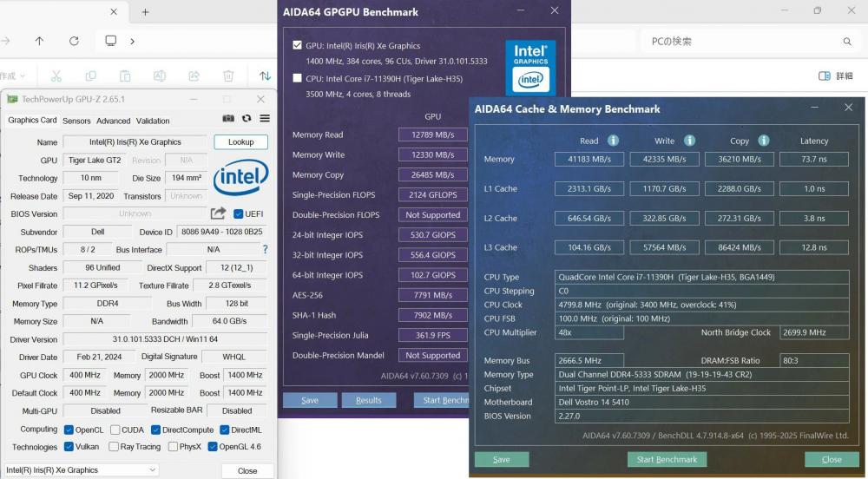Open the GPU selection dropdown in GPU-Z
Viewport: 868px width, 479px height.
[82, 469]
